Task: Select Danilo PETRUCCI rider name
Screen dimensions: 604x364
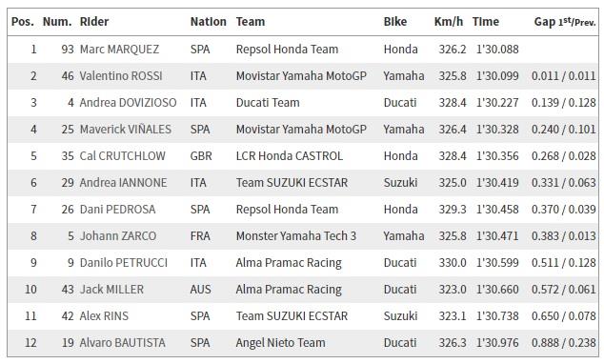Action: (x=124, y=263)
